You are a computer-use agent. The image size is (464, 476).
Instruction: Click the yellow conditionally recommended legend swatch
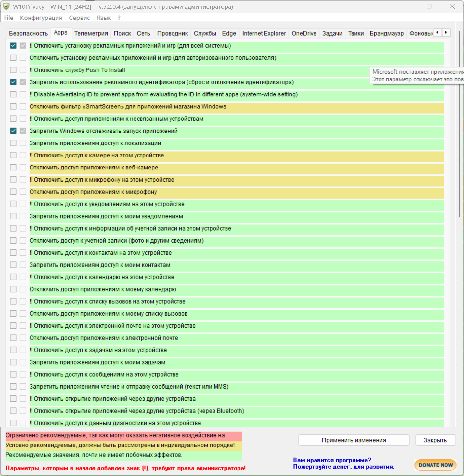coord(123,445)
